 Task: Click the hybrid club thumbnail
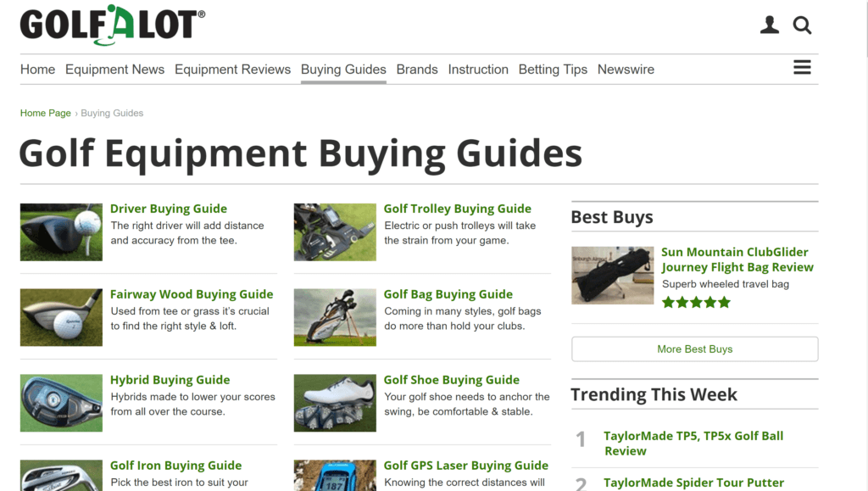61,403
